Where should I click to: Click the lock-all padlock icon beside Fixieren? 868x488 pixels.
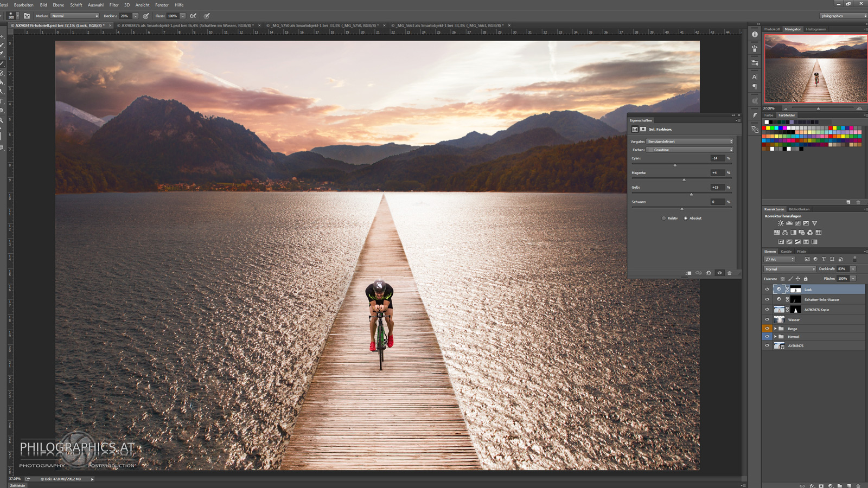coord(806,279)
